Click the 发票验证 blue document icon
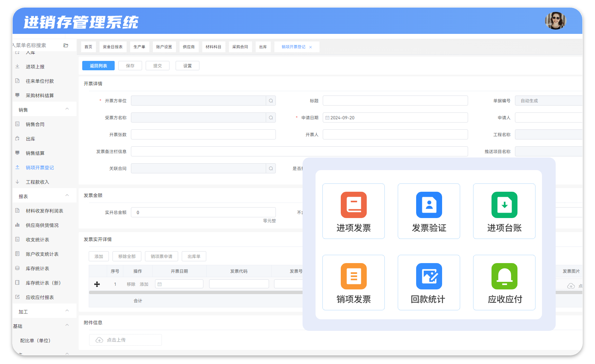Screen dimensions: 595x364 [429, 205]
